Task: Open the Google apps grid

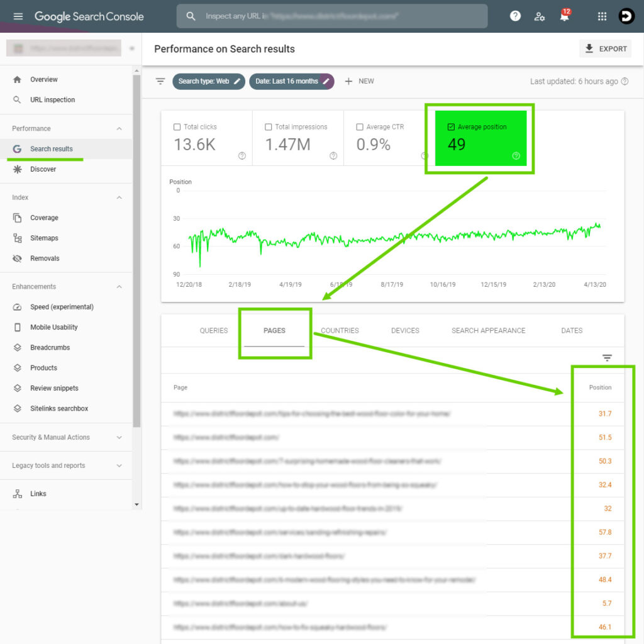Action: pos(602,16)
